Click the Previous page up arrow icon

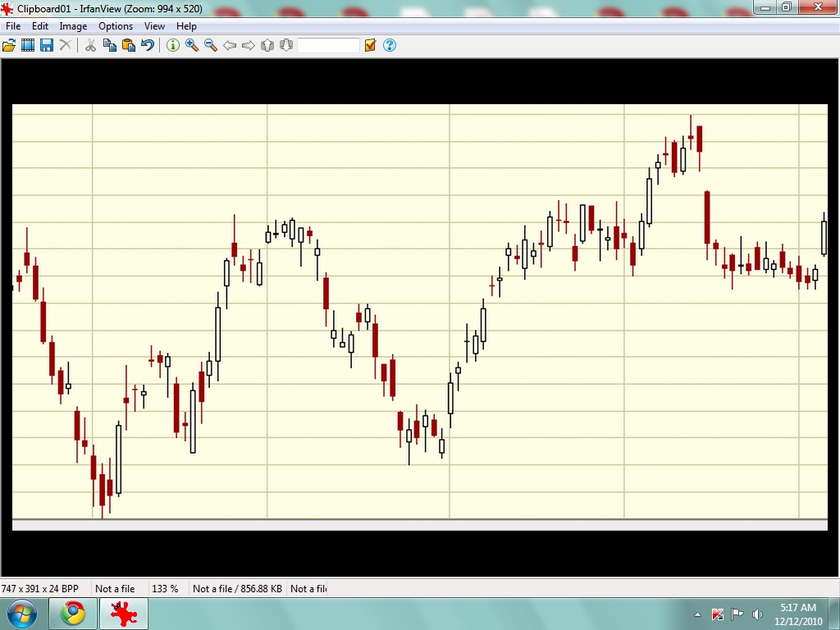(267, 46)
